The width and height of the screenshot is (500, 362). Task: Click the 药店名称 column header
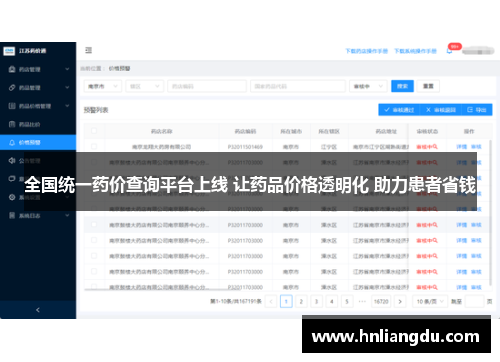point(162,131)
